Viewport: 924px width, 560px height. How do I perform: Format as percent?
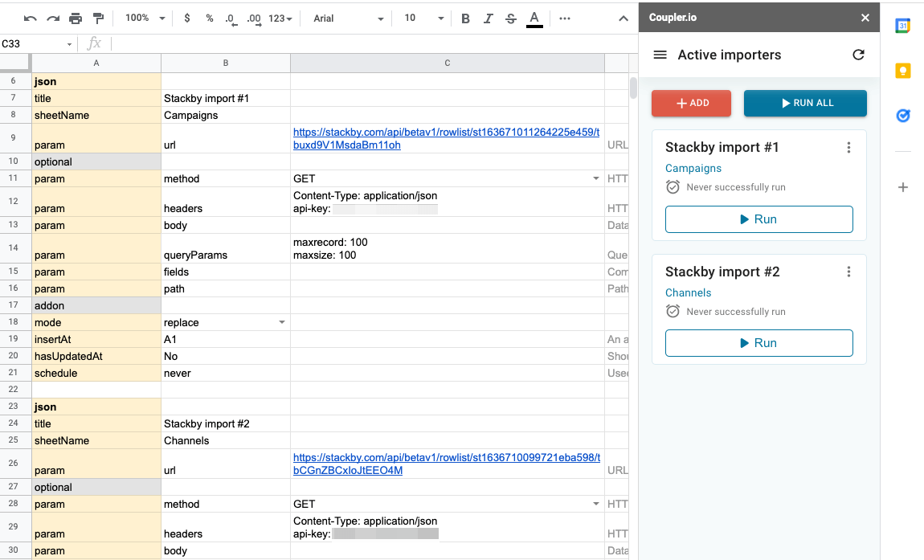pyautogui.click(x=209, y=18)
